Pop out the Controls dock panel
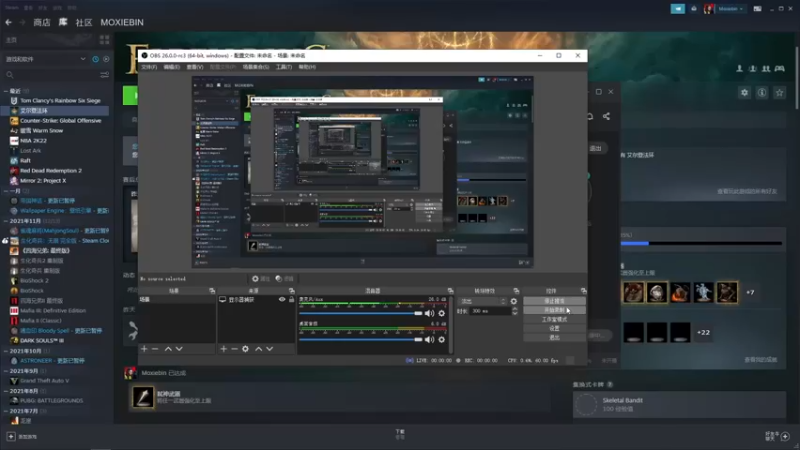 pos(584,291)
